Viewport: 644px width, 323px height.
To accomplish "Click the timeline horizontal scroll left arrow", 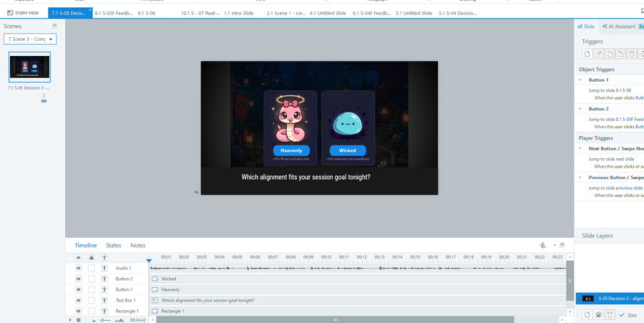I will click(x=153, y=319).
